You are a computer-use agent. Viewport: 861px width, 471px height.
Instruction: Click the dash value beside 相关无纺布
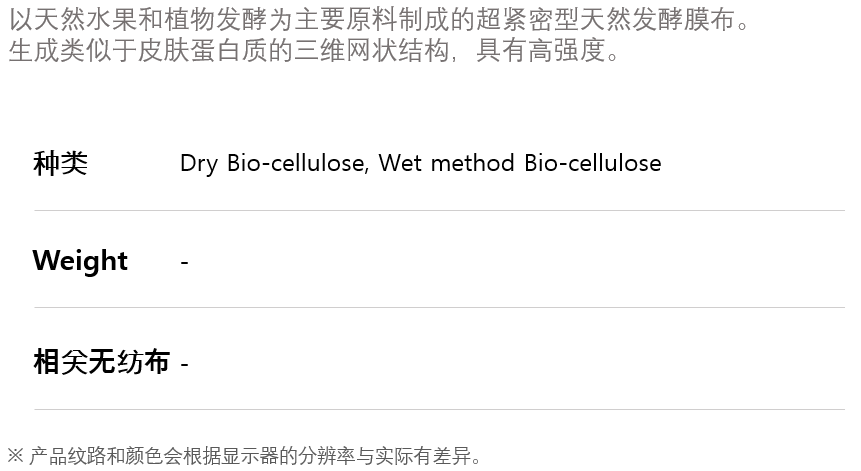(x=184, y=363)
